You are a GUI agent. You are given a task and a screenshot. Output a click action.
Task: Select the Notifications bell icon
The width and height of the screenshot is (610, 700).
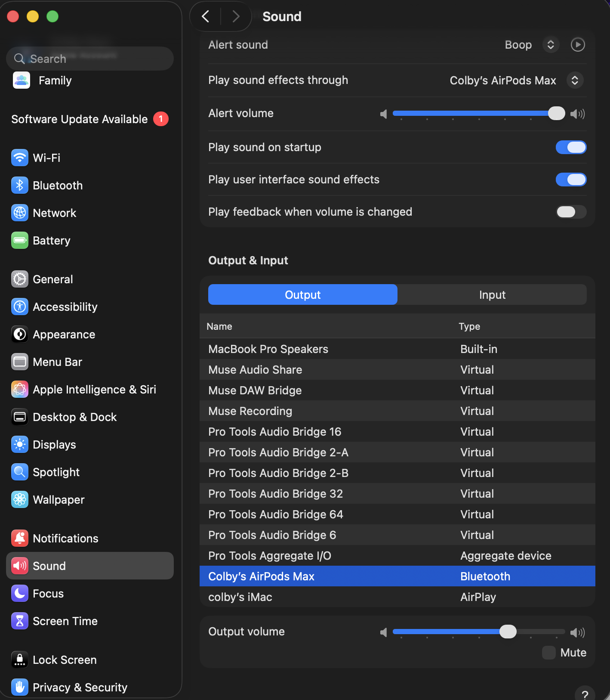tap(20, 538)
